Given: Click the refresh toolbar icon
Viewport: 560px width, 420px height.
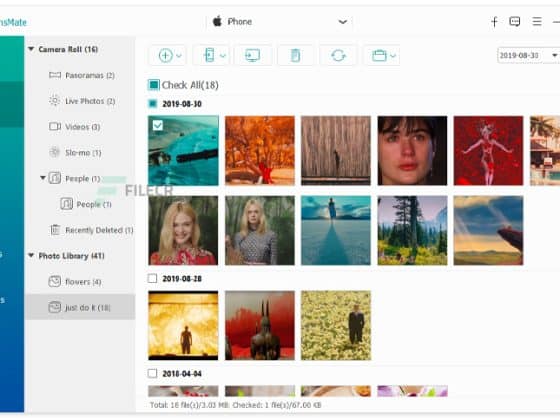Looking at the screenshot, I should coord(338,55).
